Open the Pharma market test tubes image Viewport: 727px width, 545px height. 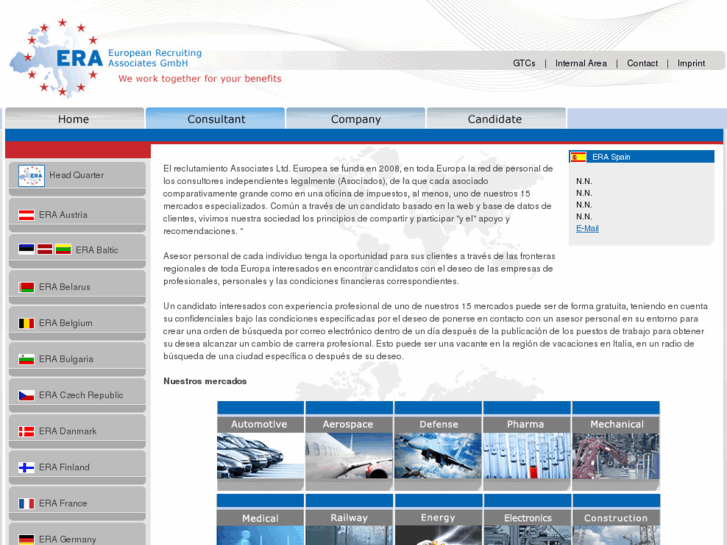[527, 455]
